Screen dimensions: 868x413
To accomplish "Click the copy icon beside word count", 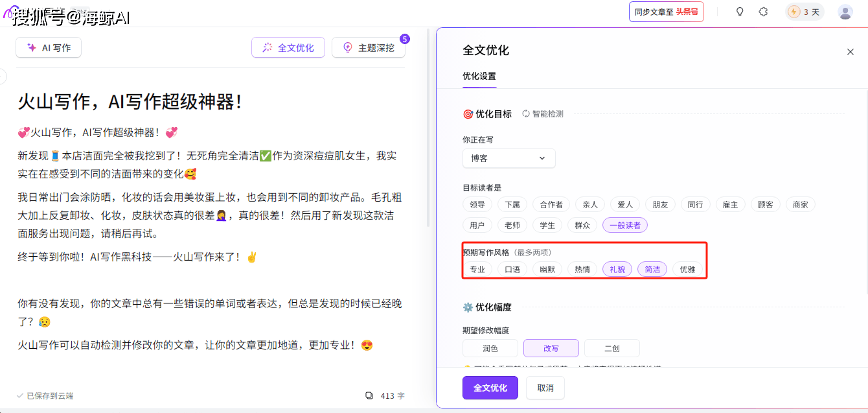I will pos(369,395).
